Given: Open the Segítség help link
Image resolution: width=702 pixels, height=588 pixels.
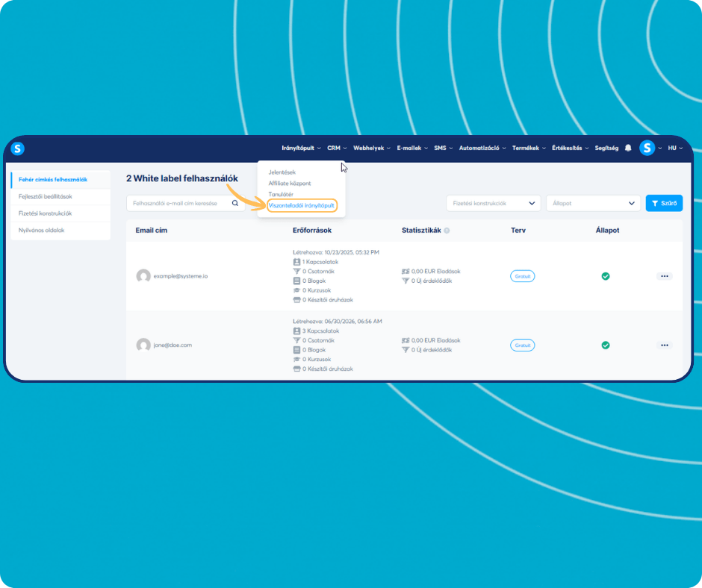Looking at the screenshot, I should pyautogui.click(x=606, y=148).
